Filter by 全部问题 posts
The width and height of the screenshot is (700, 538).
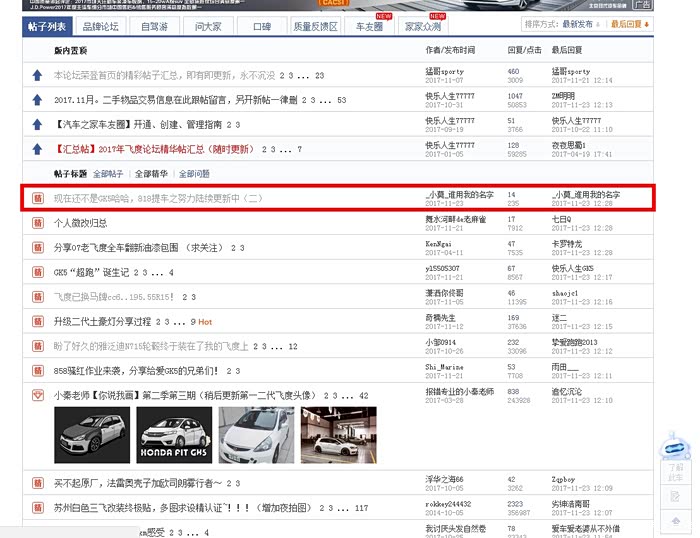point(193,174)
